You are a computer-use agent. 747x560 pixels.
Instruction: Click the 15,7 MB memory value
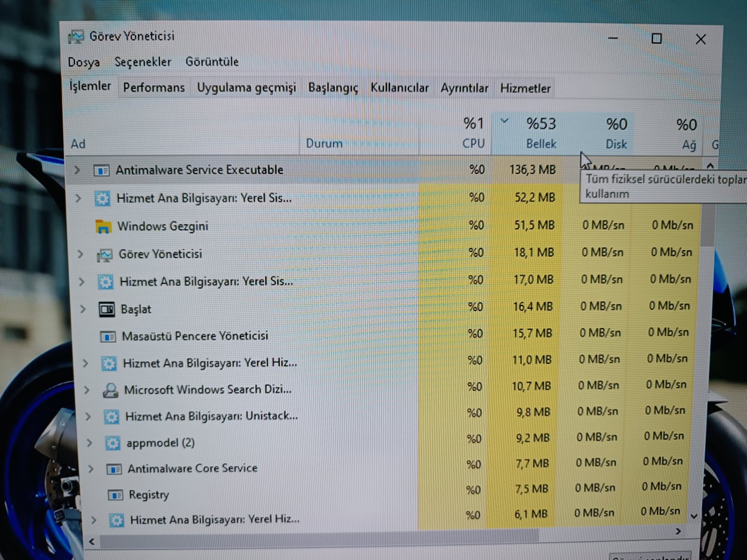(532, 333)
